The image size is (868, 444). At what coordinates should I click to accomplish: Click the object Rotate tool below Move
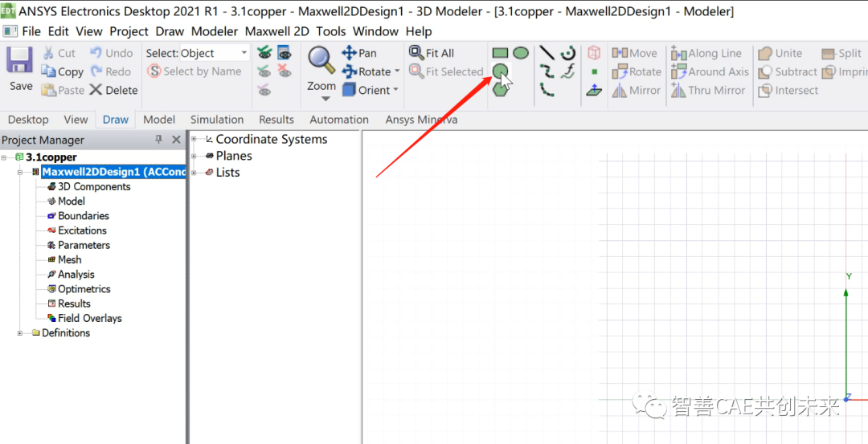[637, 71]
